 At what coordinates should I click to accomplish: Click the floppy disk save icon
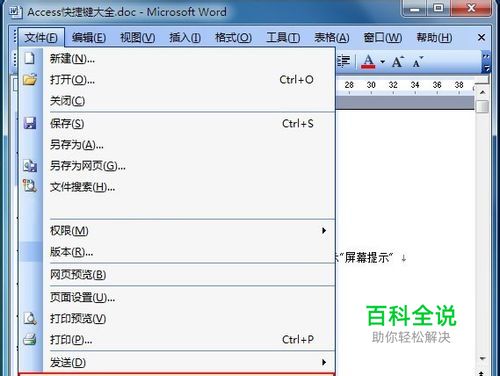[x=30, y=123]
